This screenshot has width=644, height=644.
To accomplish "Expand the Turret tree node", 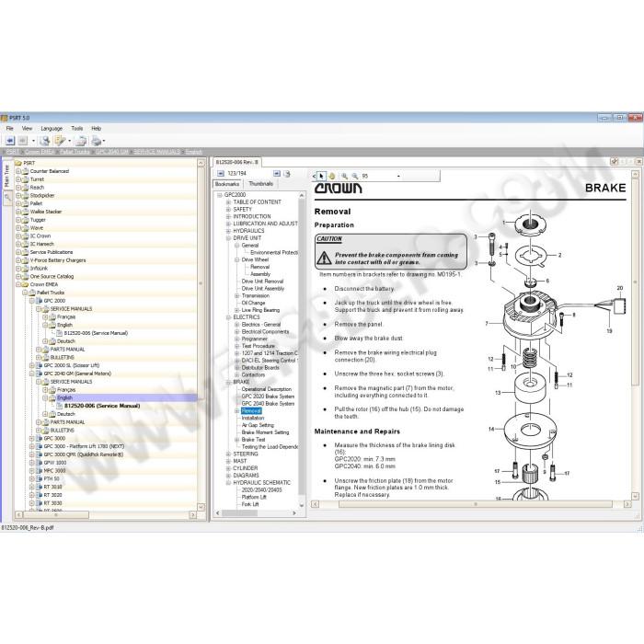I will [18, 179].
